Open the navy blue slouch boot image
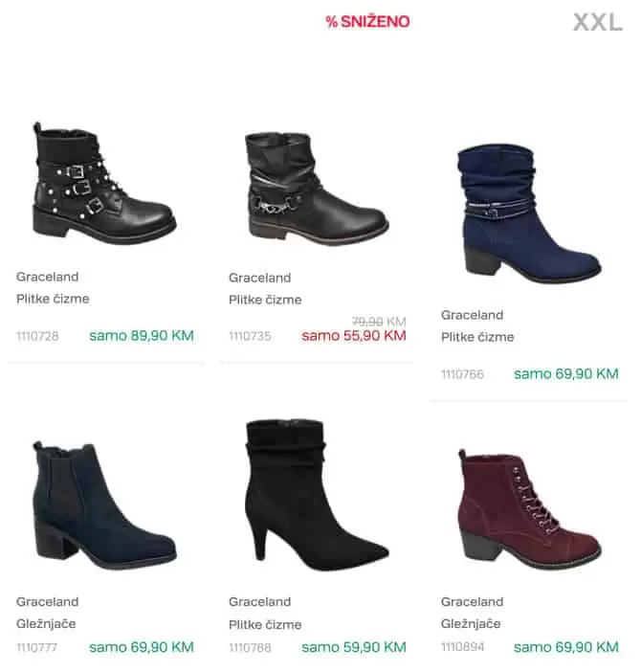This screenshot has height=672, width=641. point(529,213)
